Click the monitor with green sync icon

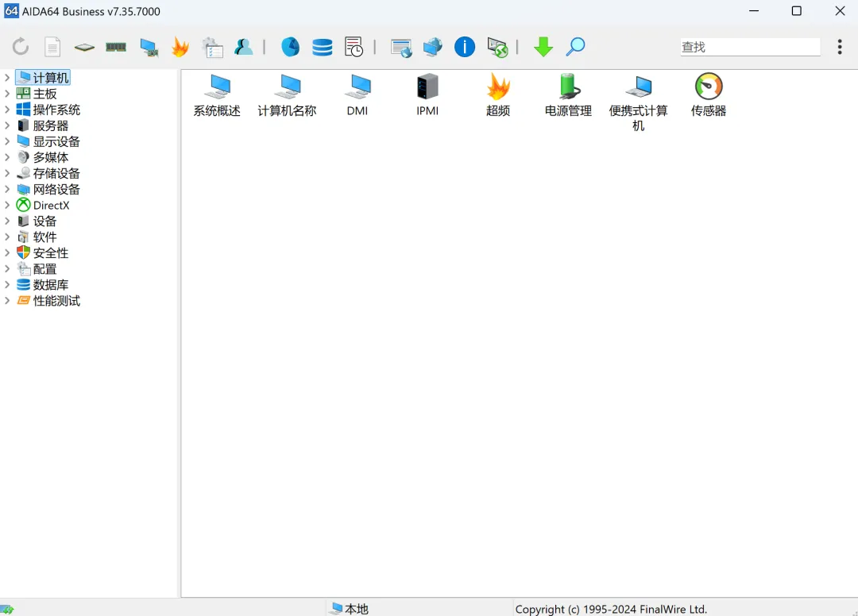[x=497, y=48]
